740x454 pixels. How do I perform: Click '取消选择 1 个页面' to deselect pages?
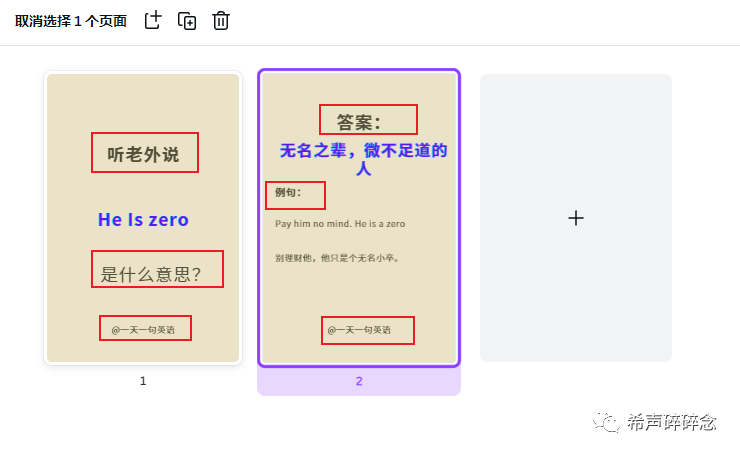click(71, 21)
